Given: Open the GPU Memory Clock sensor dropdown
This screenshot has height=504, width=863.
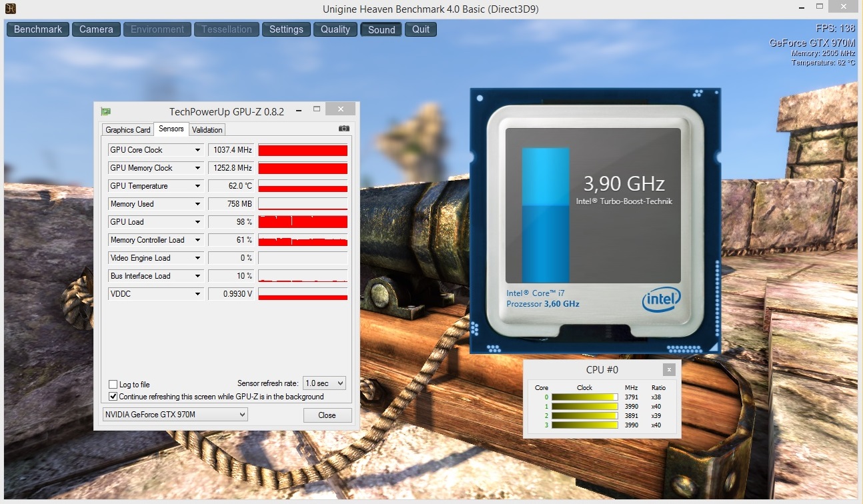Looking at the screenshot, I should 197,168.
